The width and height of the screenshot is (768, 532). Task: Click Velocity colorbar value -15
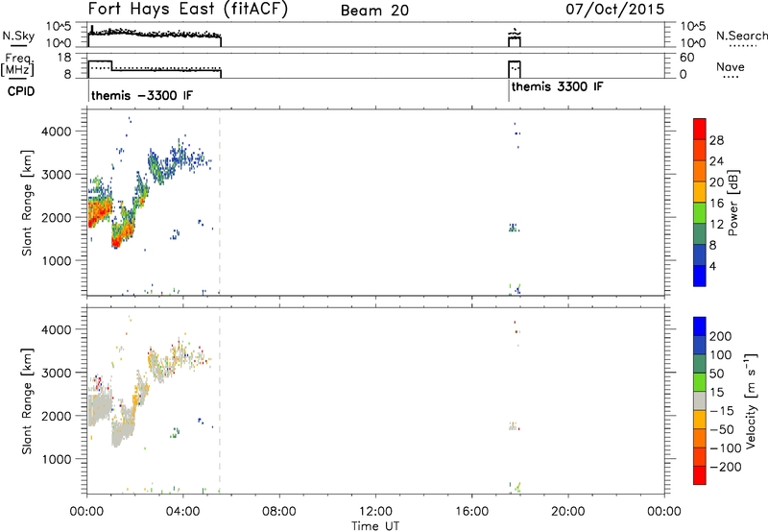click(x=722, y=411)
